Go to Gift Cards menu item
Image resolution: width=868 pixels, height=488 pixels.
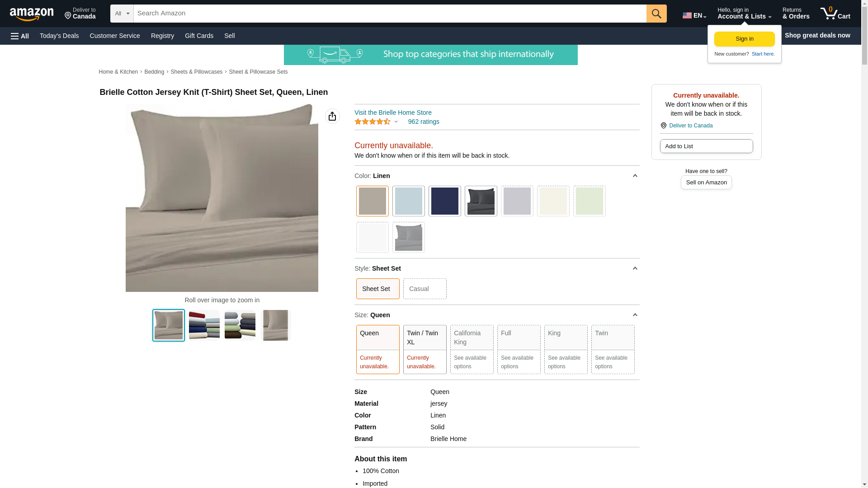click(x=199, y=36)
